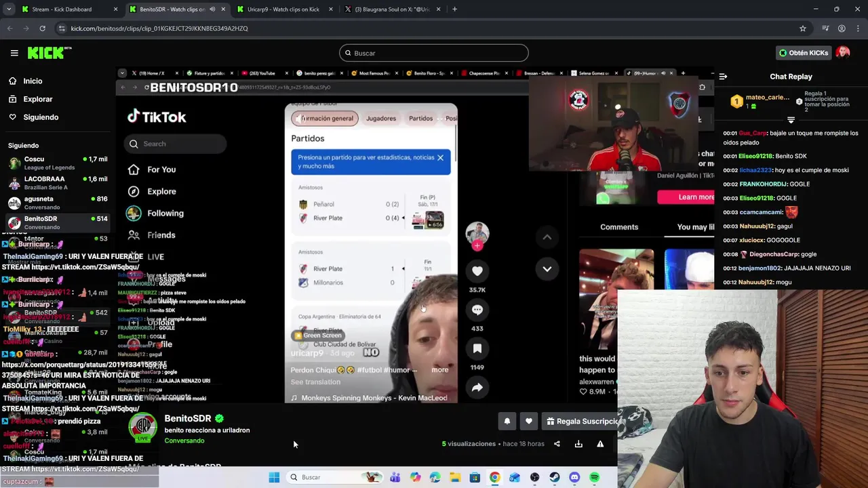Screen dimensions: 868x488
Task: Open Discord from taskbar
Action: [x=574, y=477]
